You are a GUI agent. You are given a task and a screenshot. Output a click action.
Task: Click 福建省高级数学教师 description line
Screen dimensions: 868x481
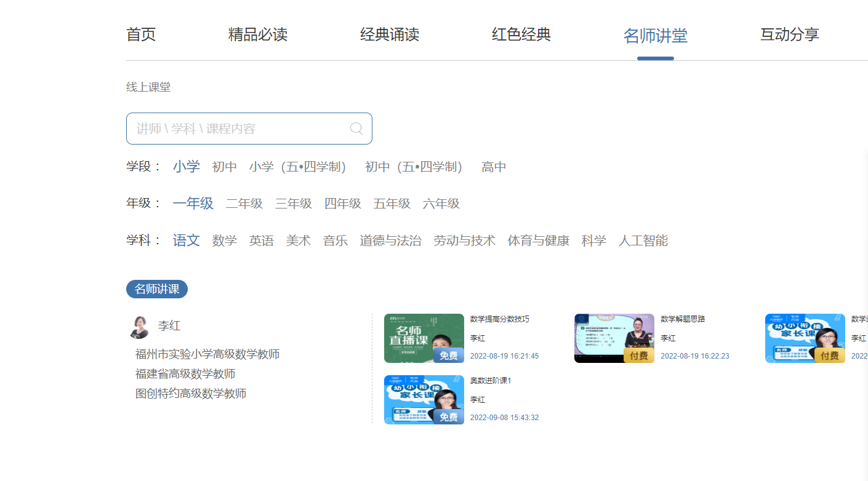pyautogui.click(x=185, y=374)
